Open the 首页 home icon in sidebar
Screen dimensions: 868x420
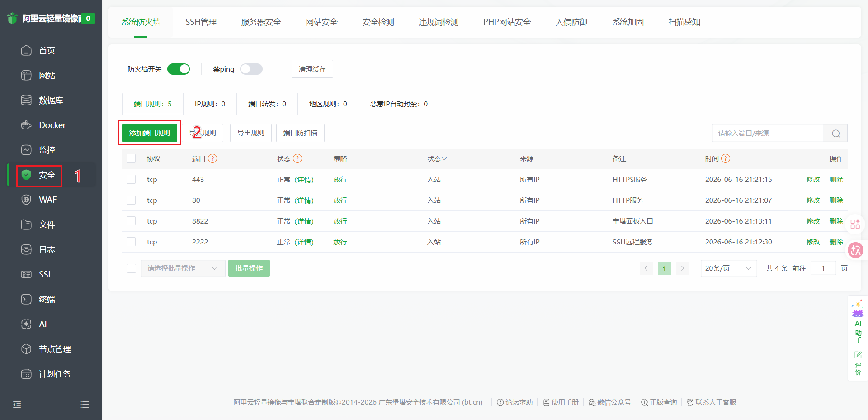pyautogui.click(x=26, y=50)
